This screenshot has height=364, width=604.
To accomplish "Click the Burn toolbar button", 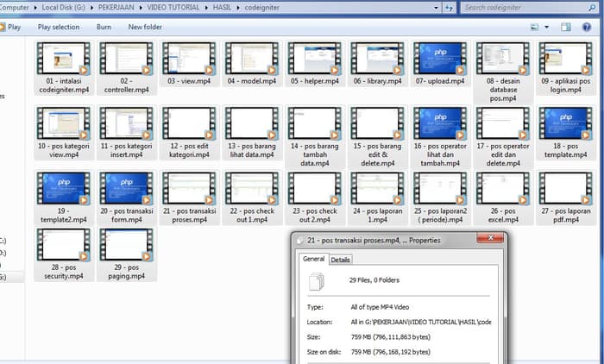I will (x=104, y=27).
